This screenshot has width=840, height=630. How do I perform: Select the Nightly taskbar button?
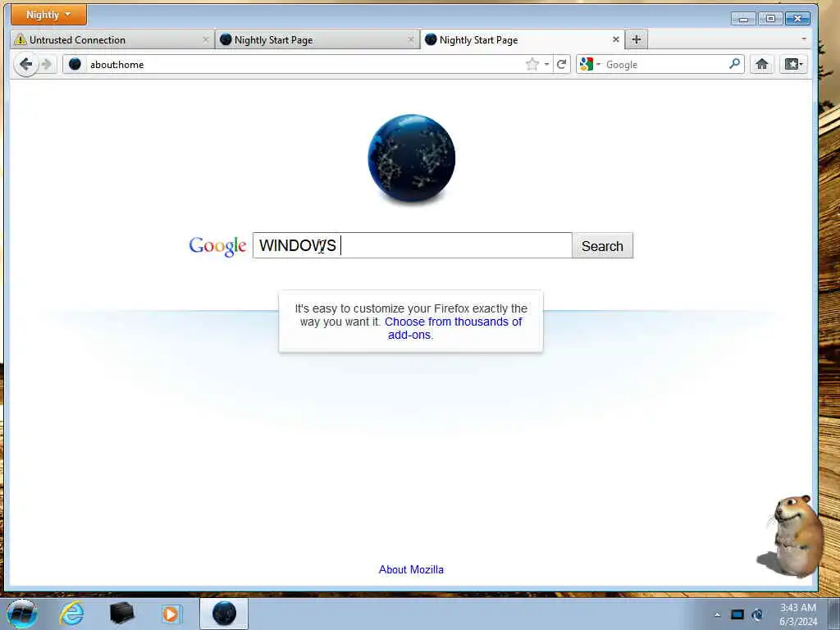pyautogui.click(x=224, y=614)
